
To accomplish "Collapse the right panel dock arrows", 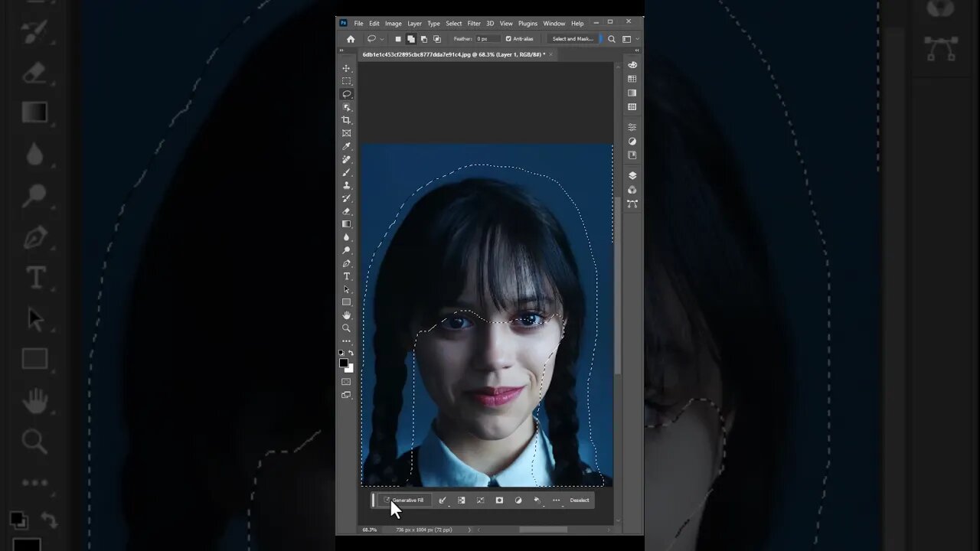I will (637, 51).
